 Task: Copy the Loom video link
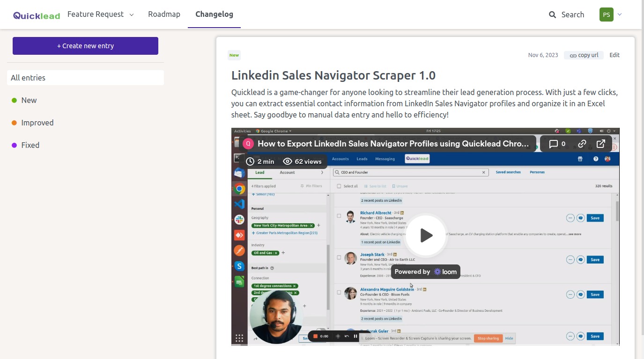582,144
